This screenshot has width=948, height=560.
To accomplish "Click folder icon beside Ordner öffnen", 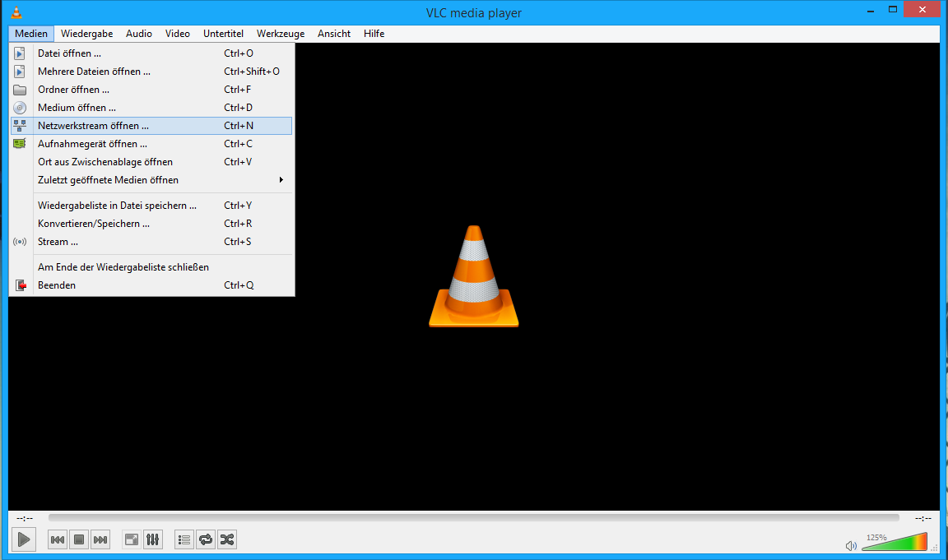I will point(20,90).
